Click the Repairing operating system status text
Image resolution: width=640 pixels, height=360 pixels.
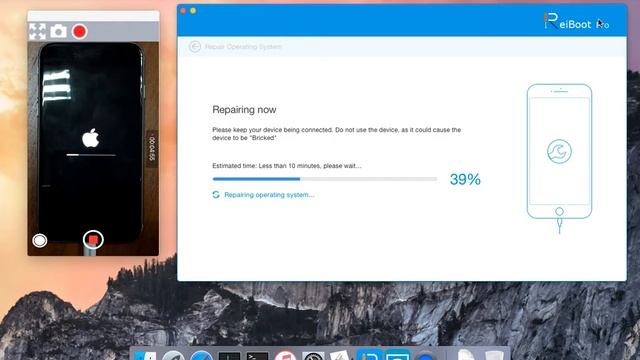tap(269, 195)
